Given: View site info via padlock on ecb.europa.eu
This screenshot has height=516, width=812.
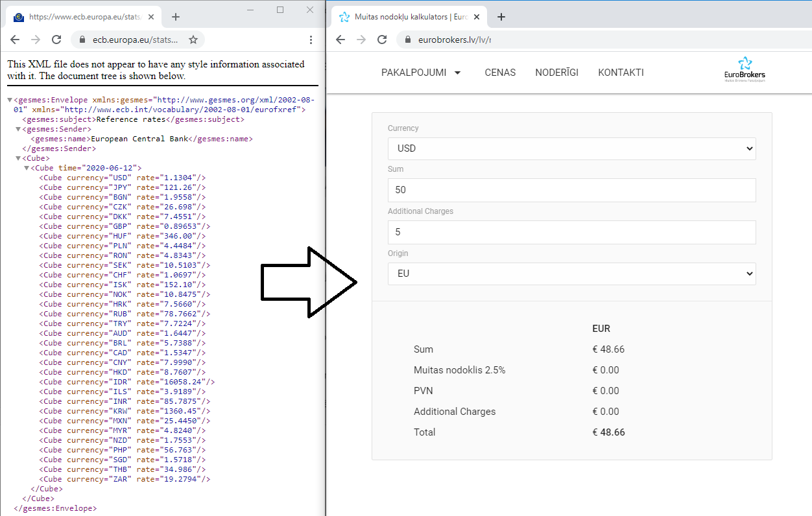Looking at the screenshot, I should (82, 40).
